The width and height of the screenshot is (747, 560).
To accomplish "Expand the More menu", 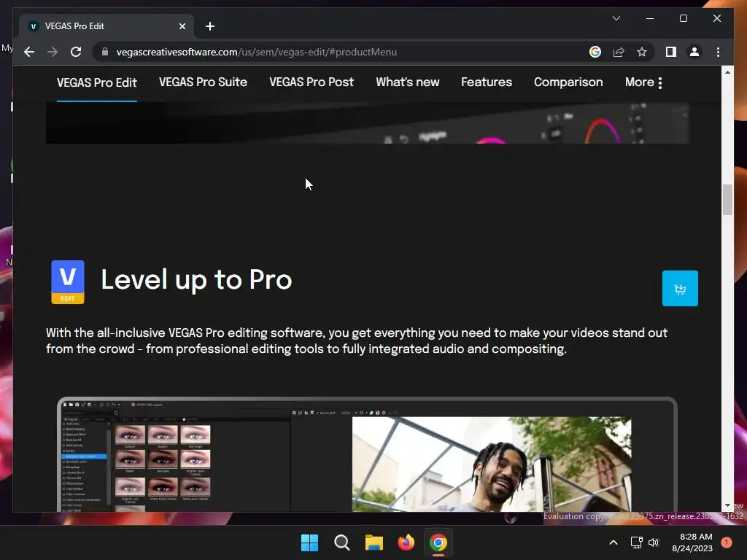I will pos(643,82).
